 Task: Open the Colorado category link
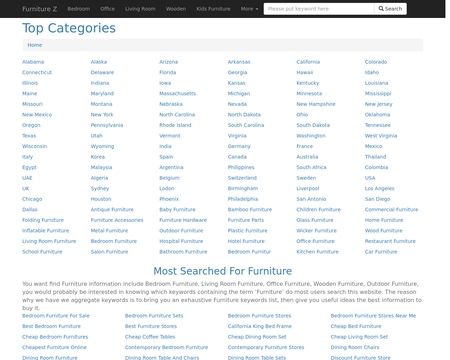pyautogui.click(x=376, y=62)
